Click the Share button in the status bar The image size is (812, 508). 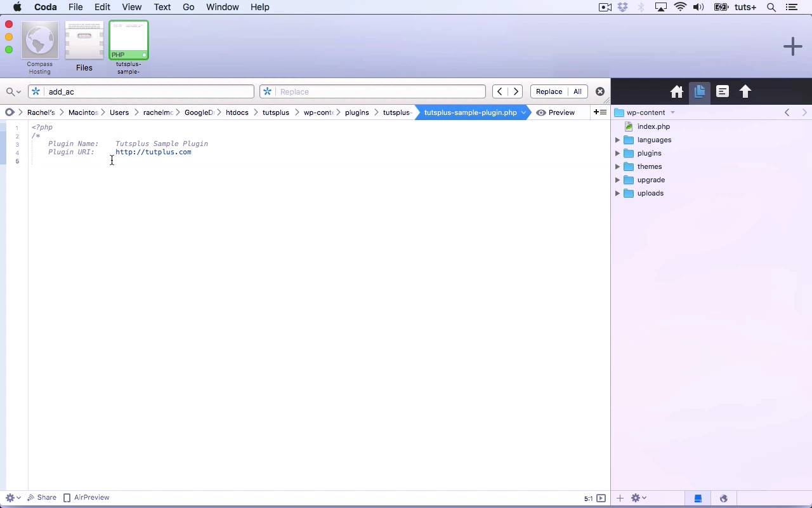(x=42, y=498)
